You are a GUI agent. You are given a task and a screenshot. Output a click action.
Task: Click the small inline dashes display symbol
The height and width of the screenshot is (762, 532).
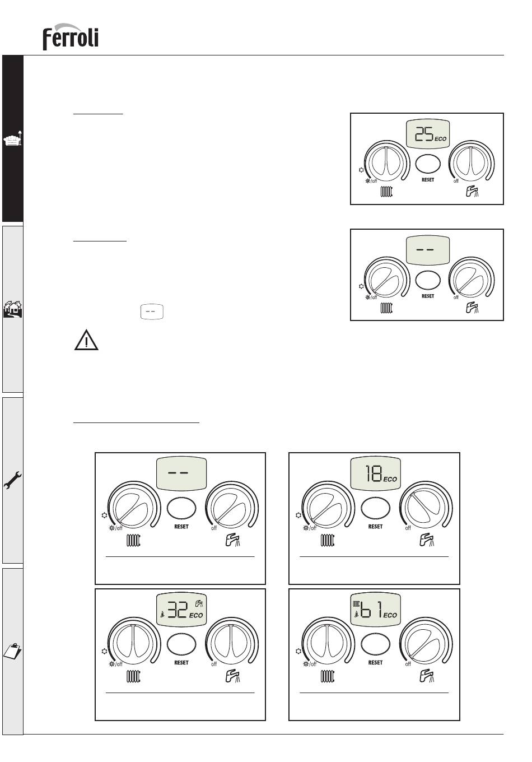(151, 312)
